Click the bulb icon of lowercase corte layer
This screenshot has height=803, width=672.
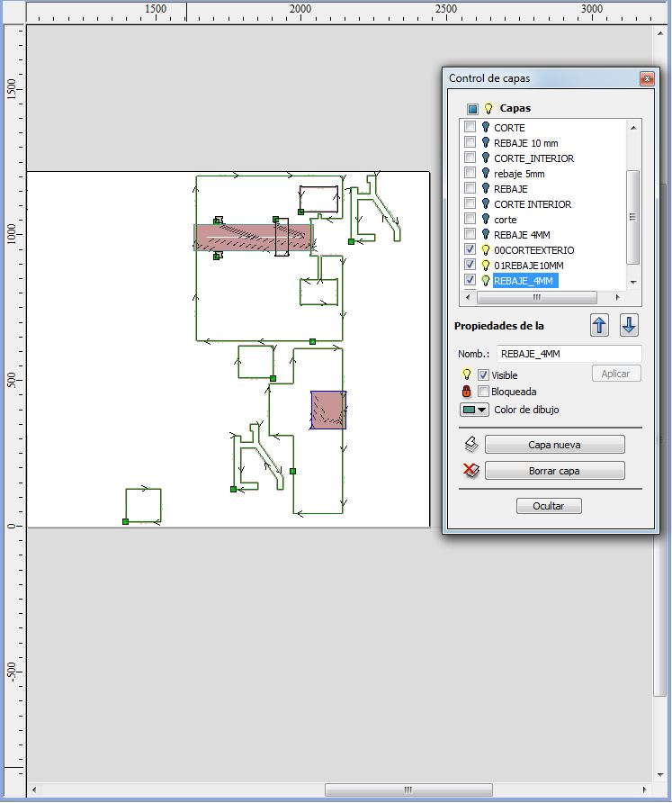point(486,219)
